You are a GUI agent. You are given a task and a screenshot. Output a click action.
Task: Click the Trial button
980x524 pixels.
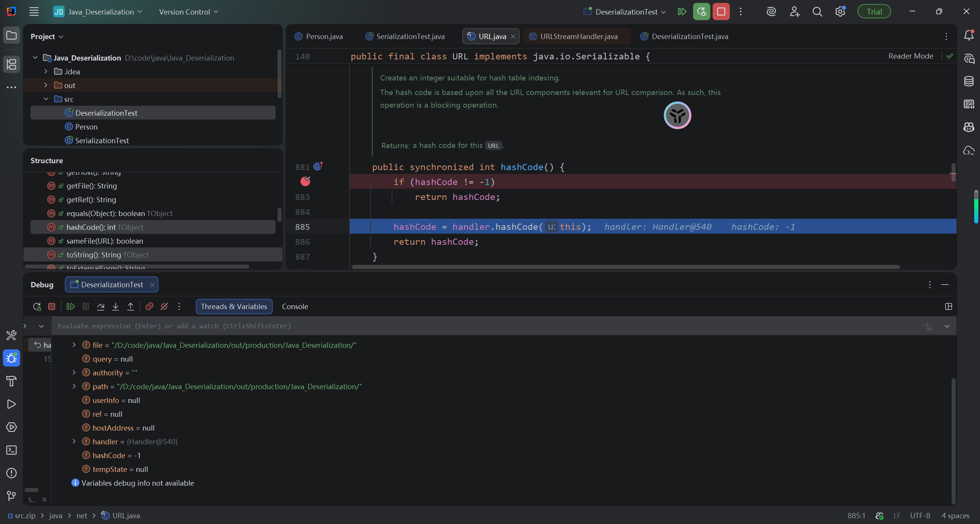[x=874, y=11]
